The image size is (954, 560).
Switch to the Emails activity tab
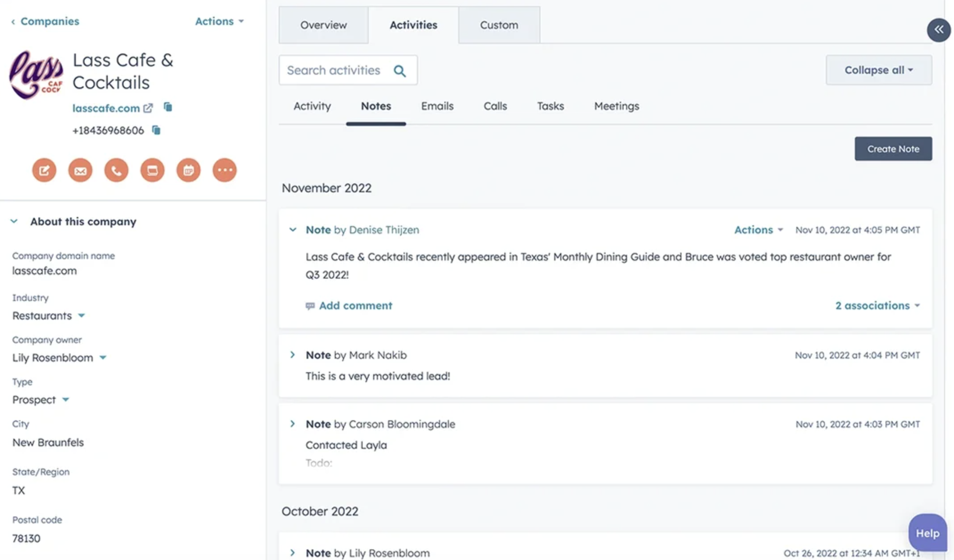[437, 106]
